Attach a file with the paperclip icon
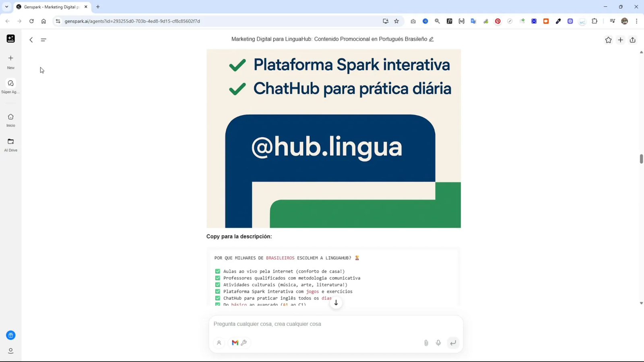The width and height of the screenshot is (644, 362). [425, 343]
